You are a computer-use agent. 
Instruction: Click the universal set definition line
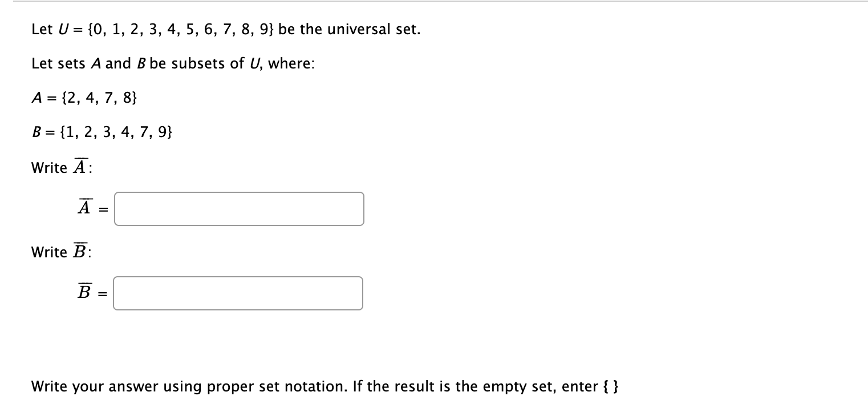pos(225,29)
